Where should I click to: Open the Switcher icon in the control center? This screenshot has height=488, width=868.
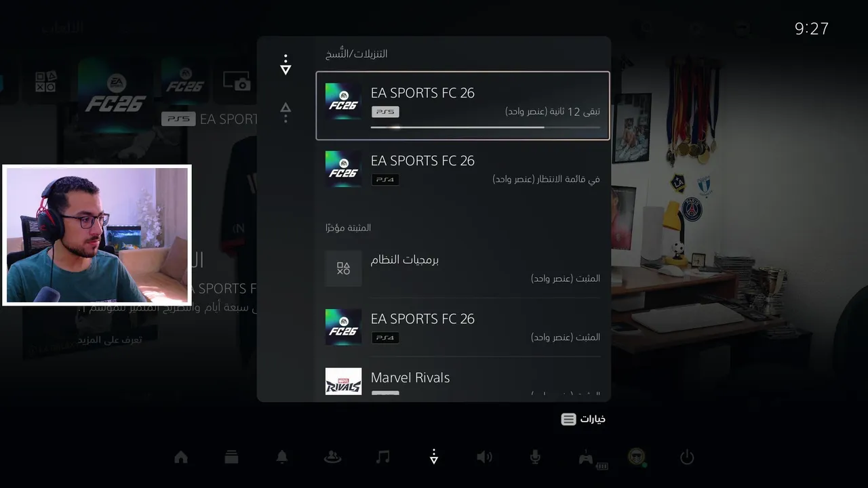point(231,457)
